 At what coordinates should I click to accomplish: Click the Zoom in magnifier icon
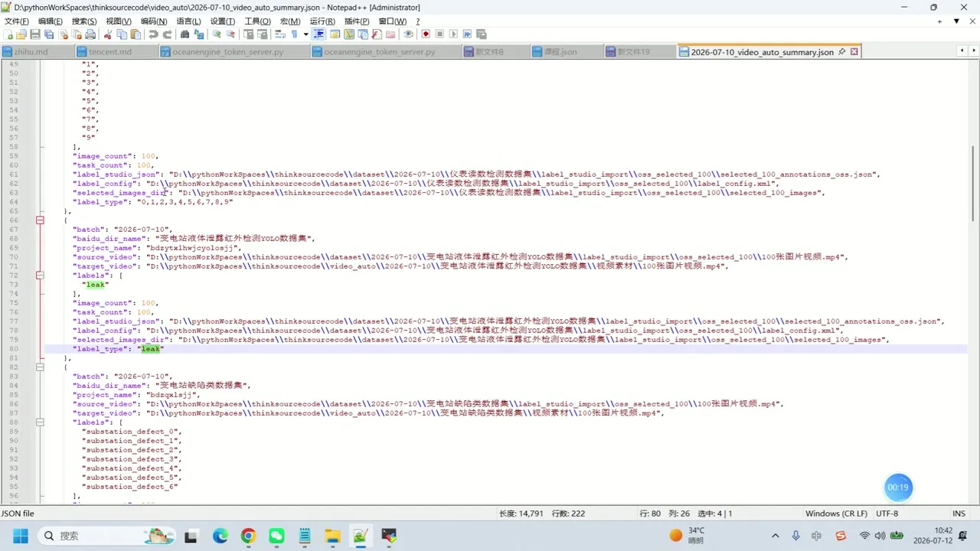tap(217, 34)
